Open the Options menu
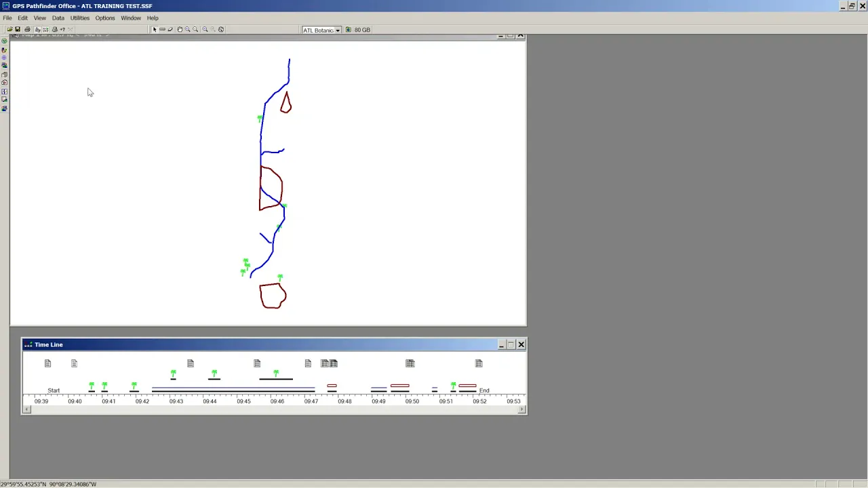Image resolution: width=868 pixels, height=488 pixels. point(105,18)
